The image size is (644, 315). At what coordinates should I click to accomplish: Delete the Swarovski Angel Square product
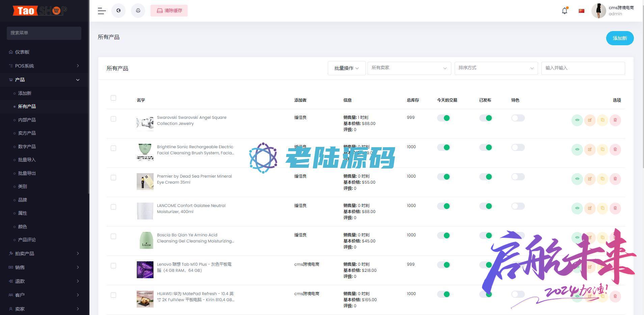tap(615, 120)
